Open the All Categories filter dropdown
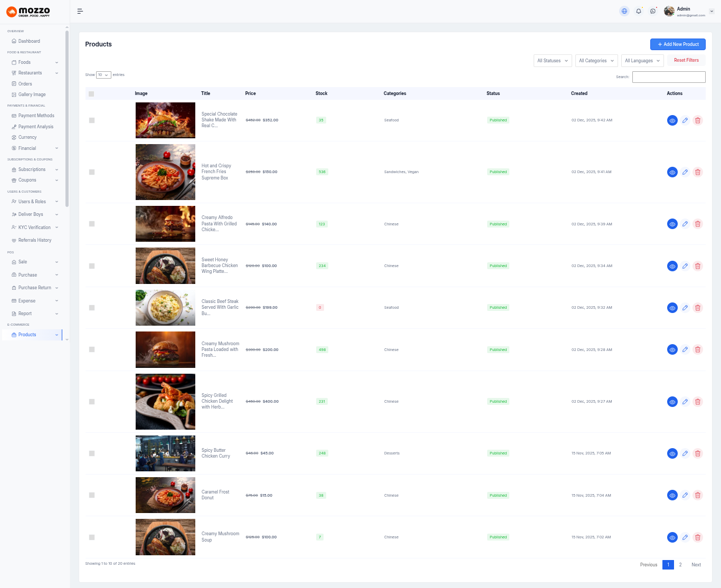The width and height of the screenshot is (721, 588). click(x=596, y=61)
